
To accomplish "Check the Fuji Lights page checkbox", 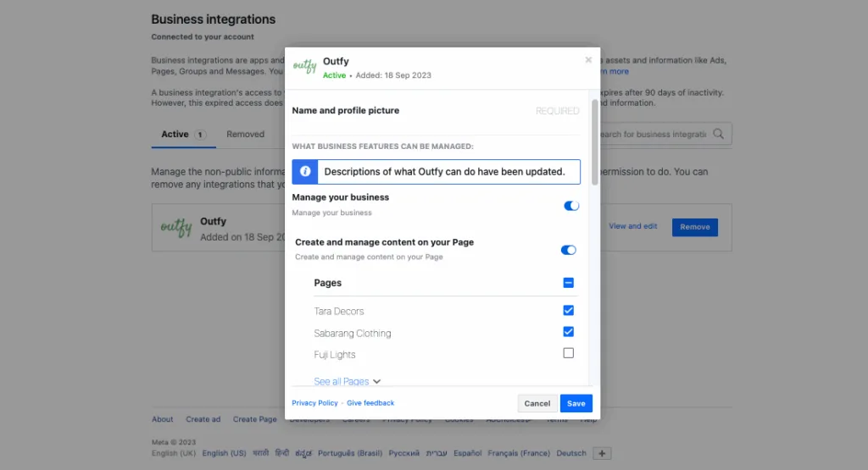I will [x=568, y=353].
